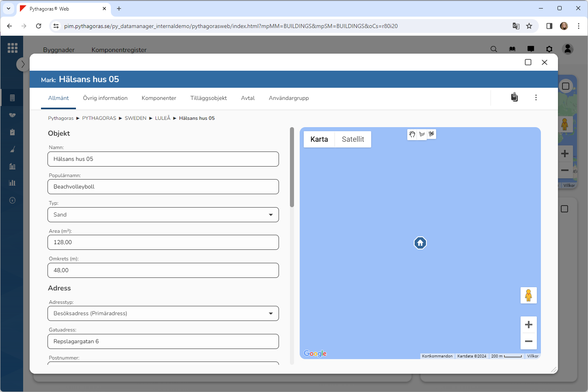588x392 pixels.
Task: Click the Populärnamn field with Beachvolleyboll
Action: pyautogui.click(x=163, y=187)
